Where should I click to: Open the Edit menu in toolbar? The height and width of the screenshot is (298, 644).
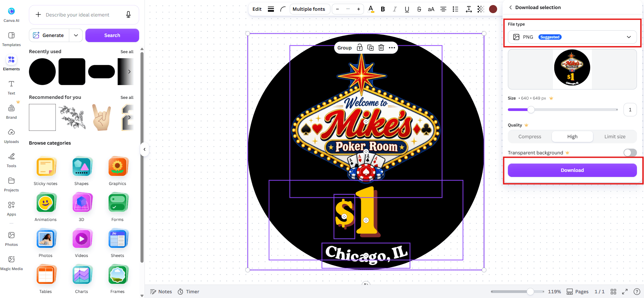(x=257, y=9)
